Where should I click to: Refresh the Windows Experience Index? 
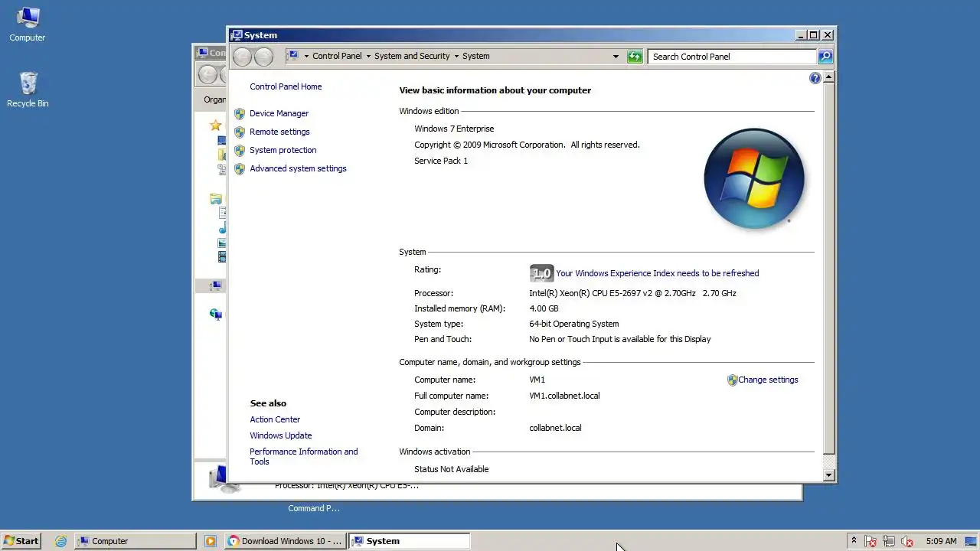[x=657, y=273]
